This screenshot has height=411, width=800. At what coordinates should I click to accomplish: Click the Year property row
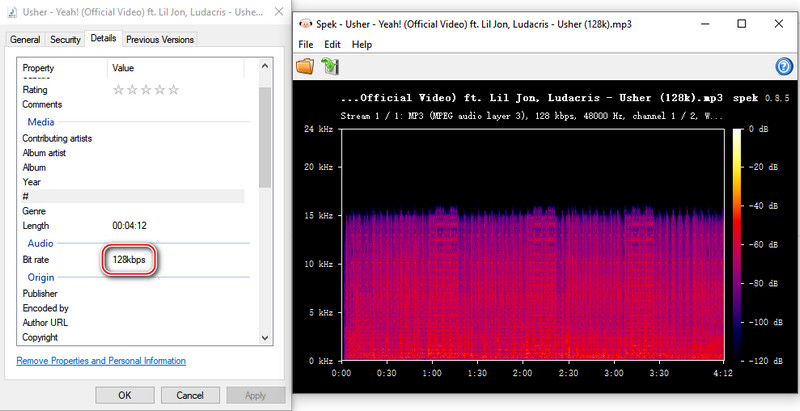tap(132, 182)
